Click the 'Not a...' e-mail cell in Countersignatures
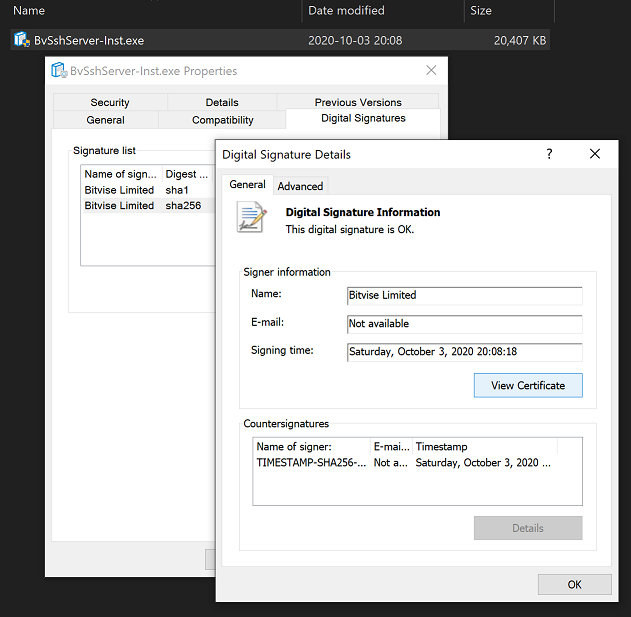 click(390, 463)
